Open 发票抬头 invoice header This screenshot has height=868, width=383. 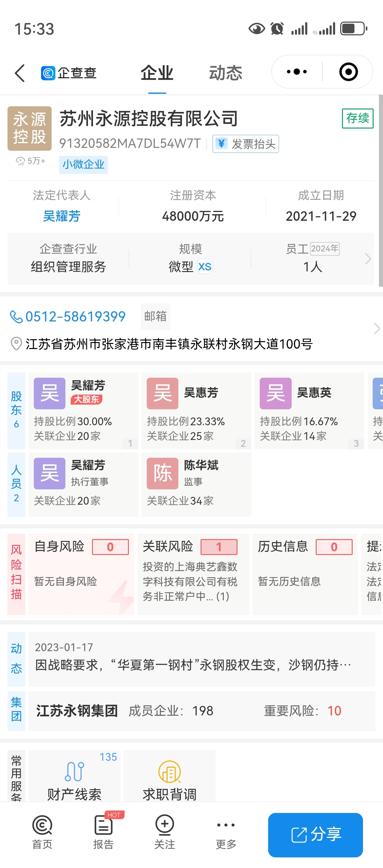(246, 144)
